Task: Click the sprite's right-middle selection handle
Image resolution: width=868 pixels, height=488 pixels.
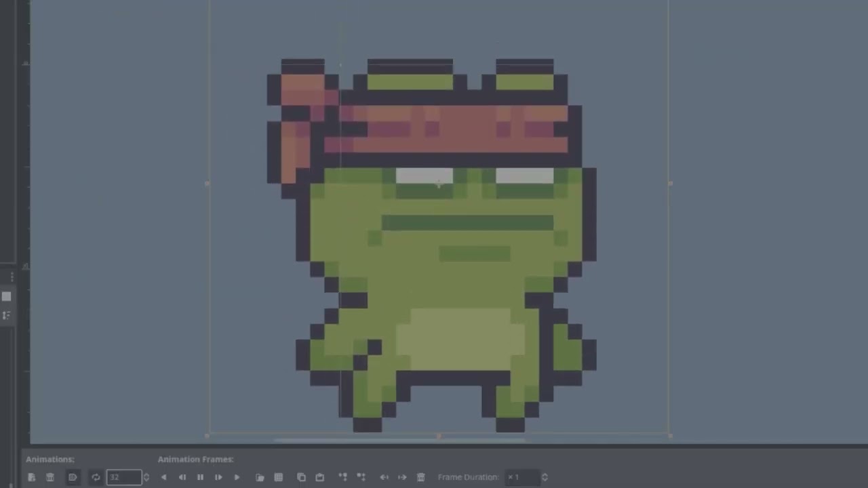Action: click(670, 183)
